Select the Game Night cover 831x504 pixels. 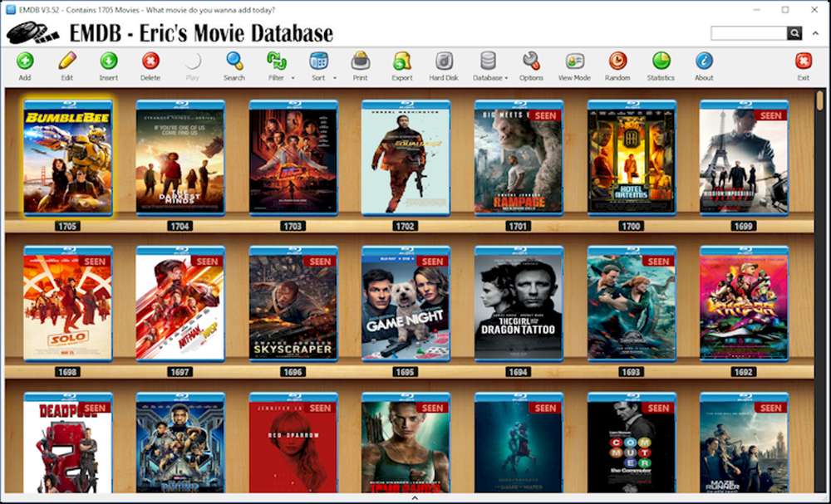tap(406, 303)
